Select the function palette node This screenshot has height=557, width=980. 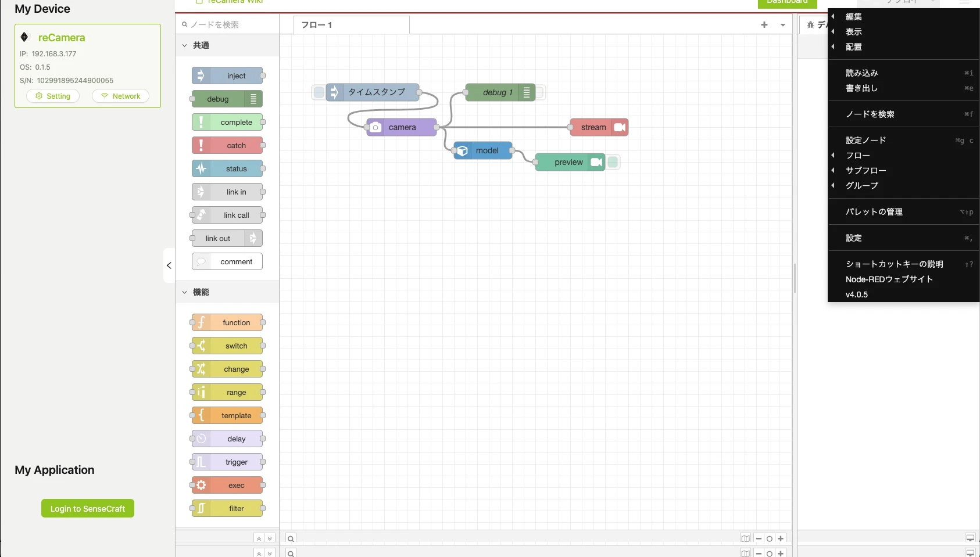pos(227,322)
